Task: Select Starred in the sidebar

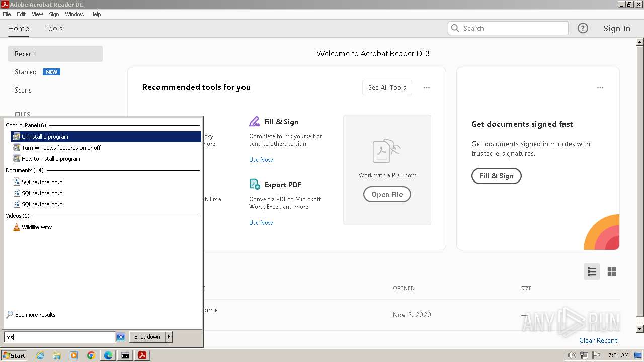Action: pyautogui.click(x=26, y=72)
